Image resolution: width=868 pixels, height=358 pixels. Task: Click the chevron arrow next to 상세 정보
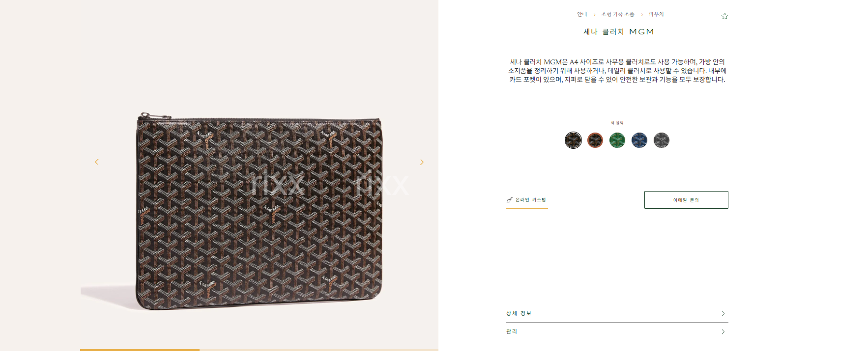[723, 314]
